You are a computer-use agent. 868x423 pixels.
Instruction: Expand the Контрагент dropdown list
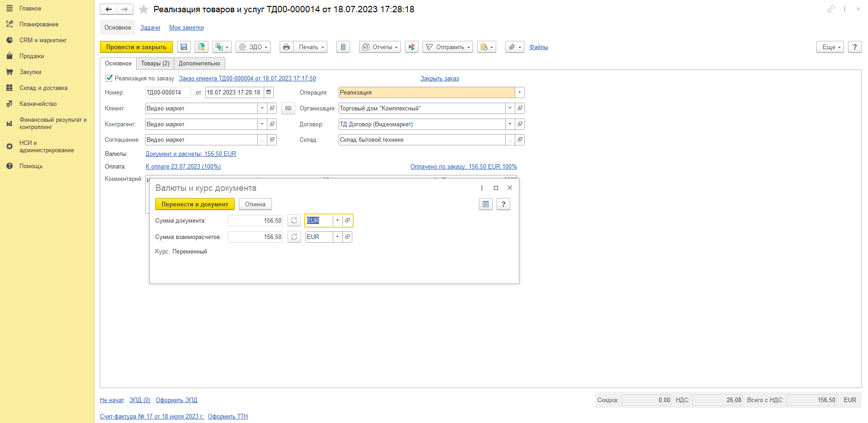pyautogui.click(x=262, y=124)
